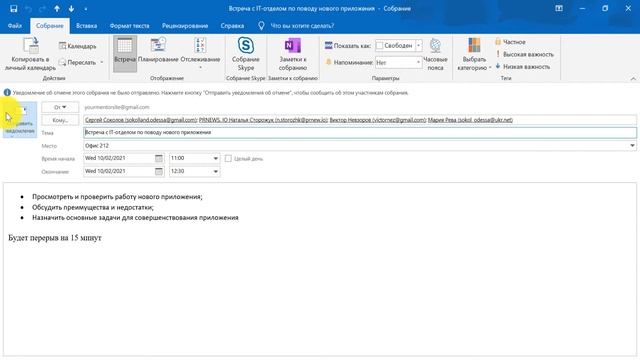Click bullet 'Просмотреть и проверить работу нового приложения;'
The width and height of the screenshot is (640, 360).
(117, 197)
